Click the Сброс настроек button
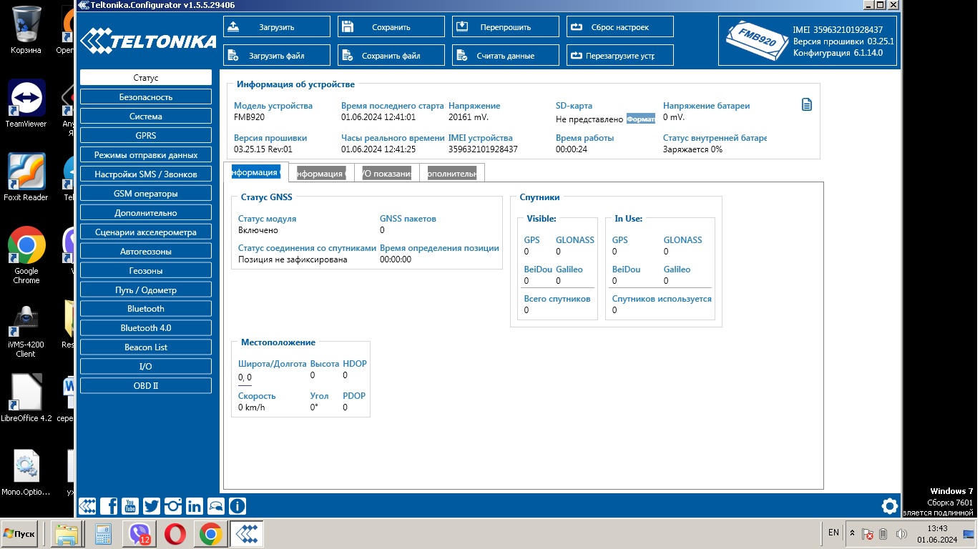The image size is (980, 549). coord(619,27)
